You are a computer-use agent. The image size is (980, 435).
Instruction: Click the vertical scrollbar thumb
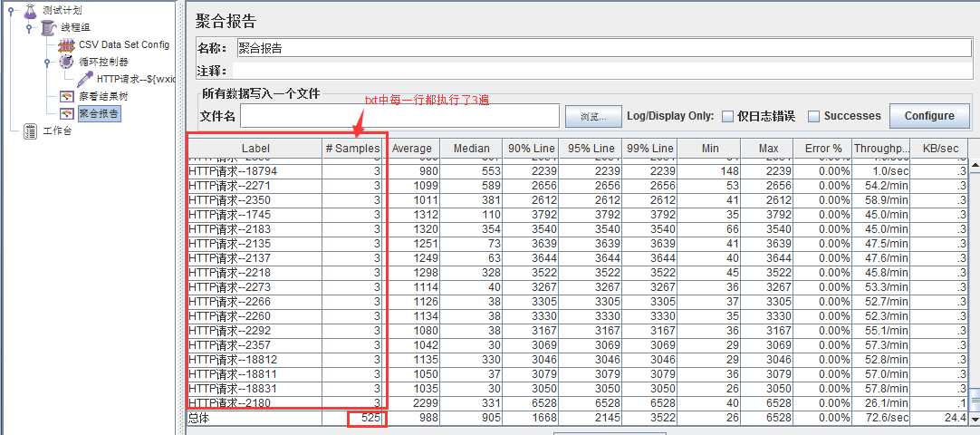coord(975,401)
